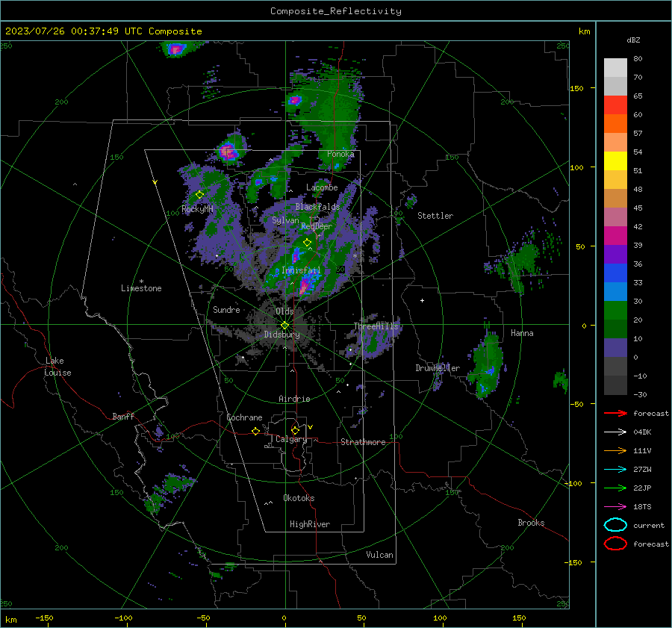The width and height of the screenshot is (672, 628).
Task: Click the yellow diamond marker above RockyMH
Action: (x=199, y=195)
